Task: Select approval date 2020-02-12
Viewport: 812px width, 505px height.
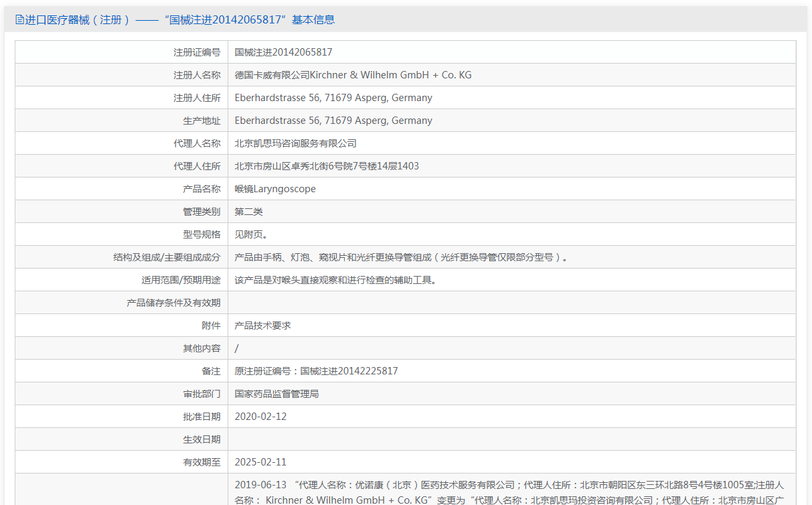Action: 260,417
